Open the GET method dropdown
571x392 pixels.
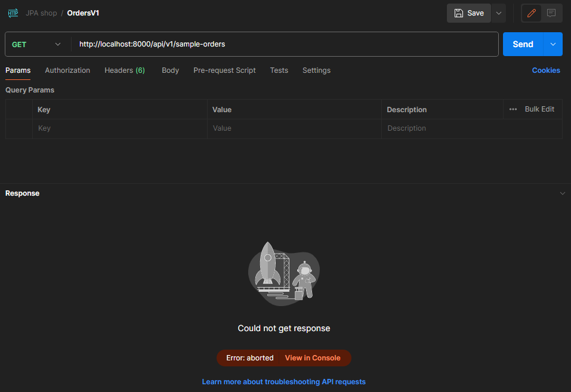click(x=36, y=44)
